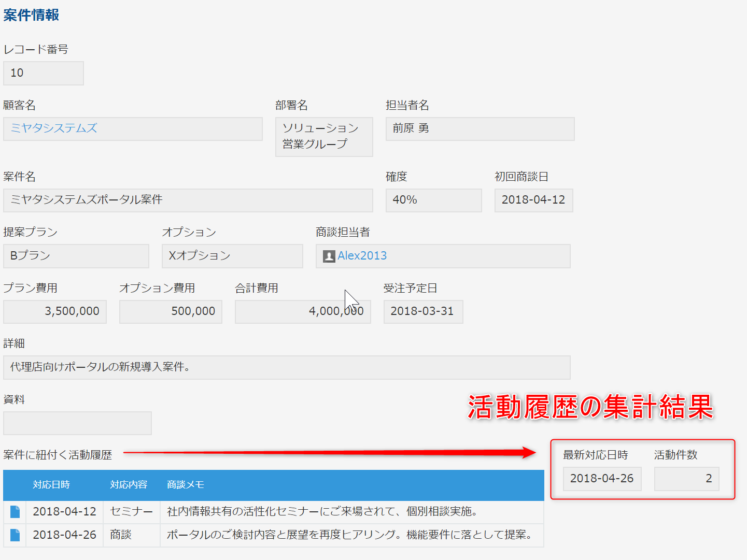The image size is (747, 560).
Task: Click the 合計費用 field showing 4,000,000
Action: coord(302,311)
